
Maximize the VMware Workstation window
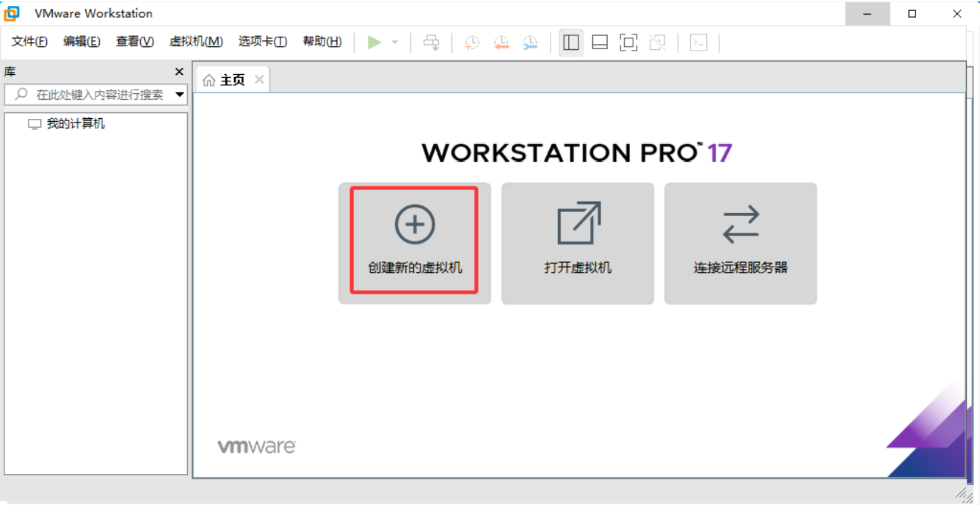click(912, 13)
